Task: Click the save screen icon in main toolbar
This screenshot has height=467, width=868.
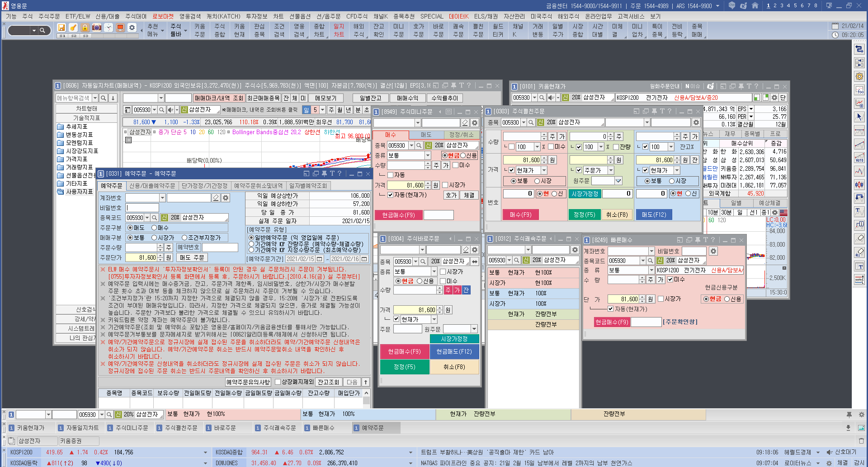Action: (61, 28)
